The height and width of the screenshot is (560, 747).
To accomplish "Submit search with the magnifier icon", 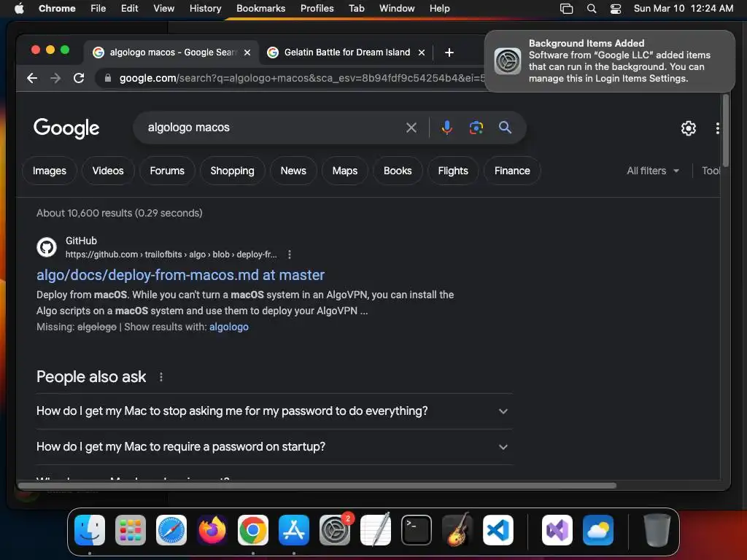I will (x=505, y=128).
